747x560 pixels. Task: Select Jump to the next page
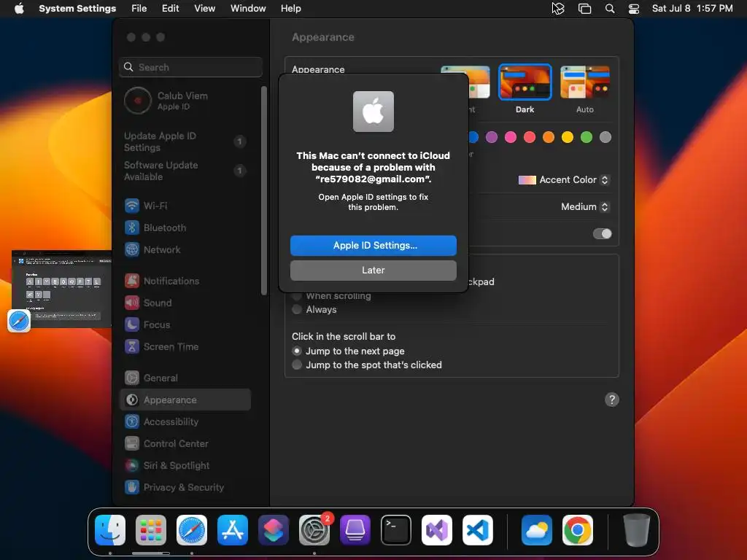[x=297, y=351]
